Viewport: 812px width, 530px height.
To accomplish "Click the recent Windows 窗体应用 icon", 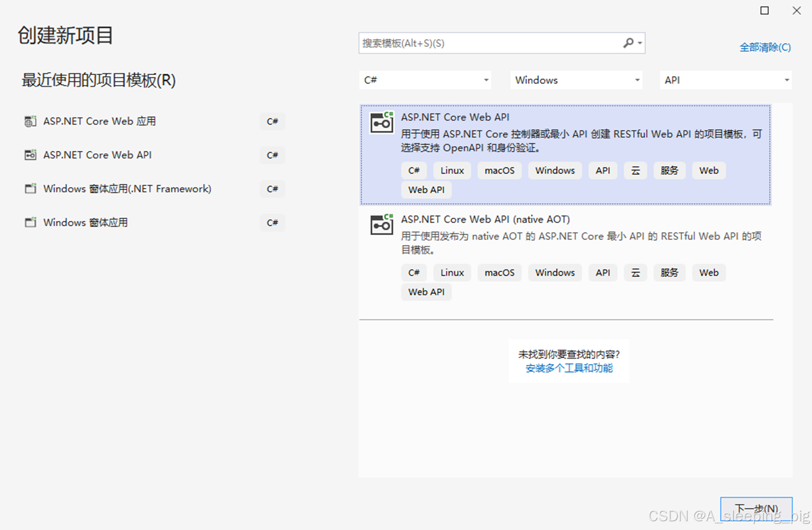I will 30,222.
